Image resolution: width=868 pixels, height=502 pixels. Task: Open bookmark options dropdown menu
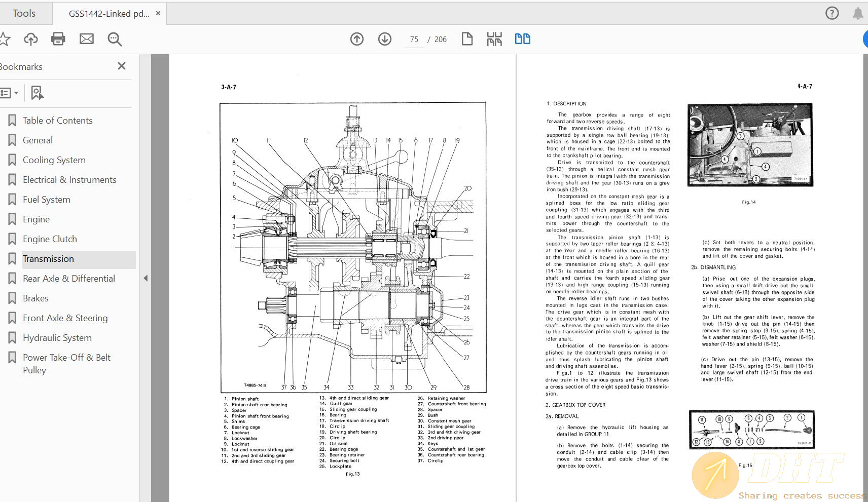coord(10,93)
